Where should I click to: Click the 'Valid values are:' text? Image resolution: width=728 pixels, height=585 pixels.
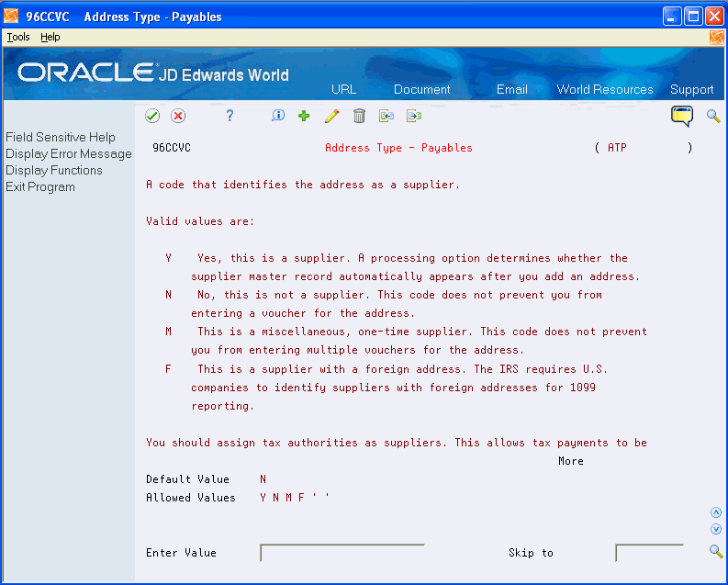pyautogui.click(x=200, y=221)
